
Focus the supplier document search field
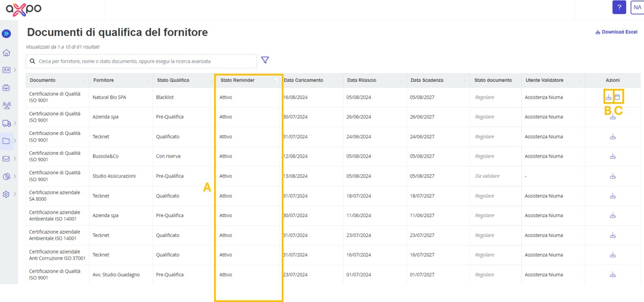tap(141, 61)
